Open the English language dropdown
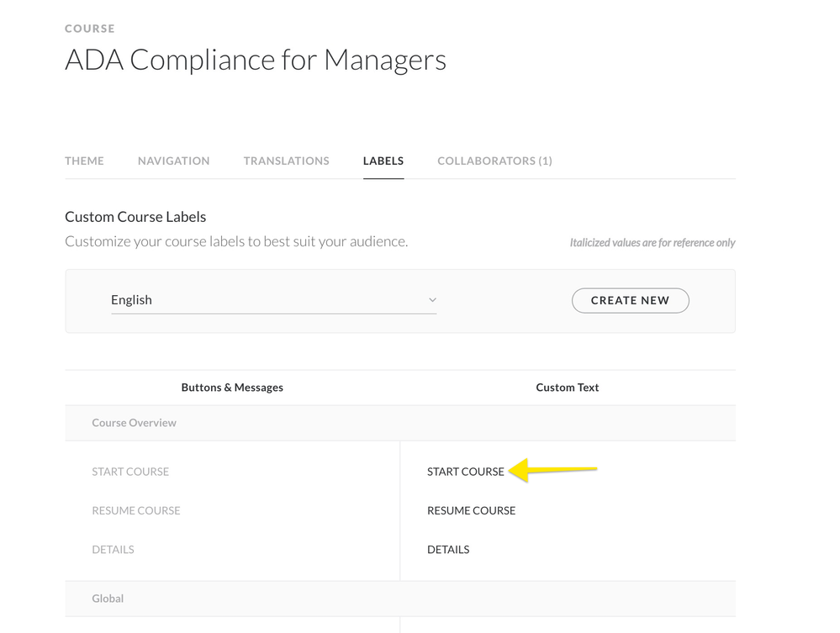The height and width of the screenshot is (633, 840). 273,300
